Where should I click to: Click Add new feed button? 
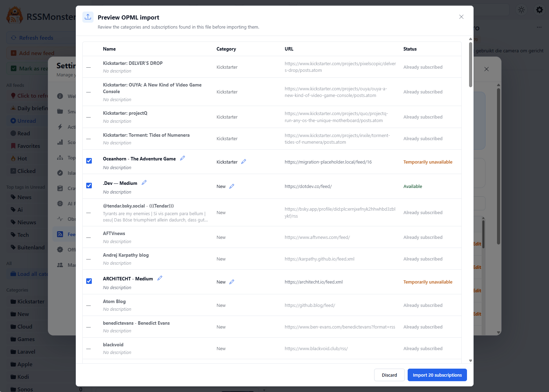[x=41, y=53]
